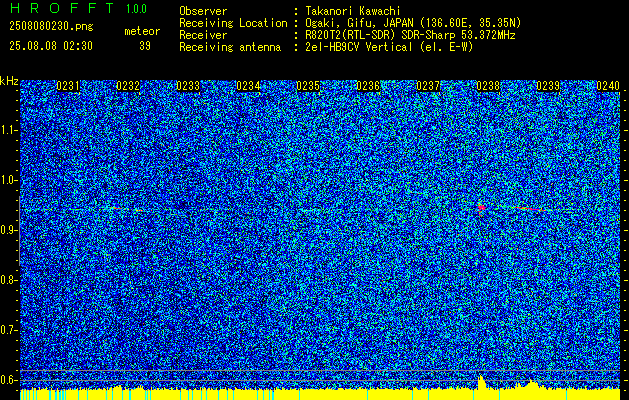Click the observer name Takanori Kawachi
This screenshot has height=400, width=629.
point(353,11)
